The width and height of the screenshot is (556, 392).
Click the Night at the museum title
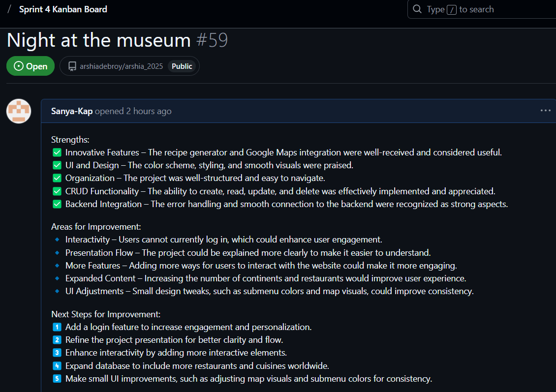click(x=99, y=40)
